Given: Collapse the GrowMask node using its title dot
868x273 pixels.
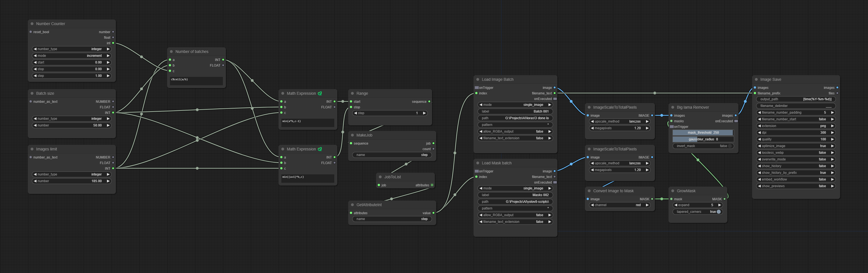Looking at the screenshot, I should (672, 191).
